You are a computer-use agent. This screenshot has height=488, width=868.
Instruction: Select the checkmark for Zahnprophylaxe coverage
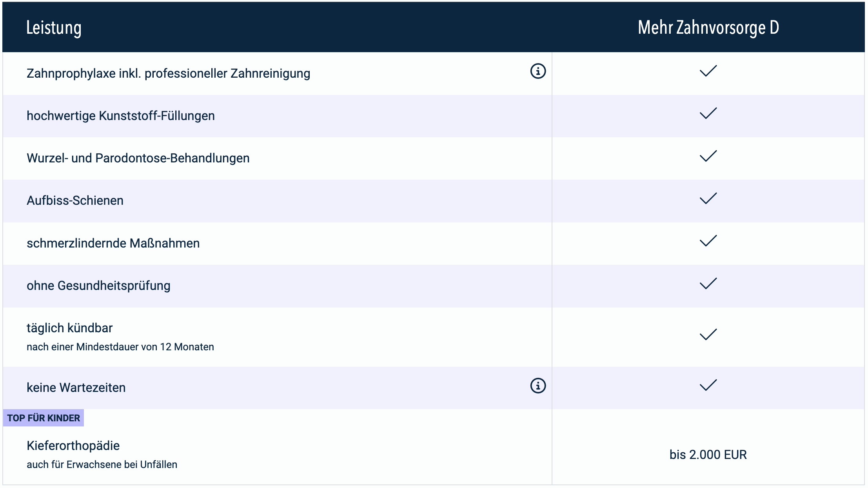click(x=708, y=71)
